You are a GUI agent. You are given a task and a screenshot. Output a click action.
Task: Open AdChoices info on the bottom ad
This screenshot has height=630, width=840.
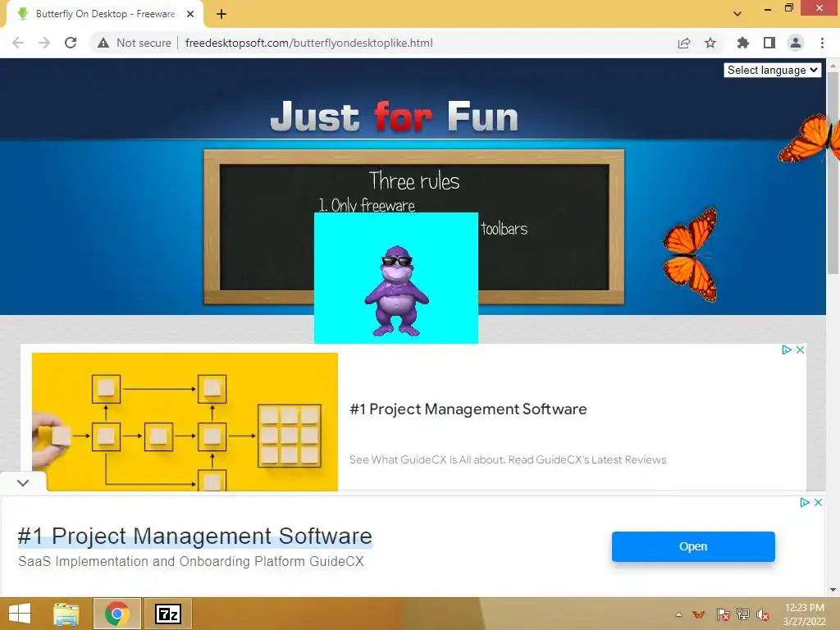pyautogui.click(x=804, y=503)
